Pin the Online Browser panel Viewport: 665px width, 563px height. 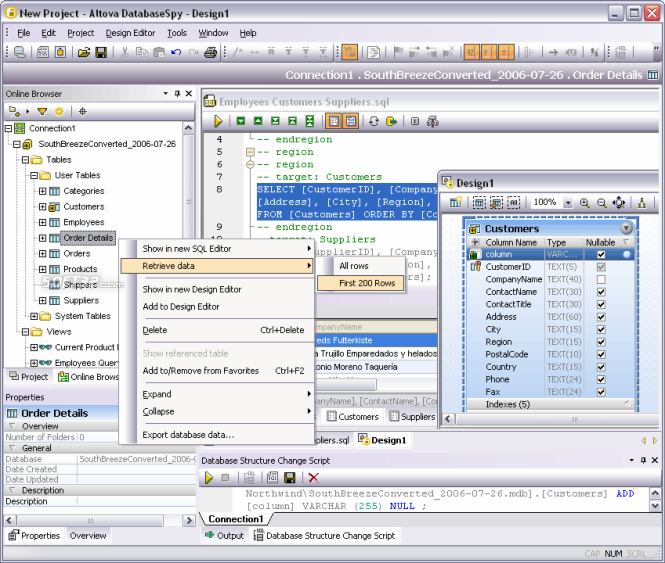pos(177,94)
